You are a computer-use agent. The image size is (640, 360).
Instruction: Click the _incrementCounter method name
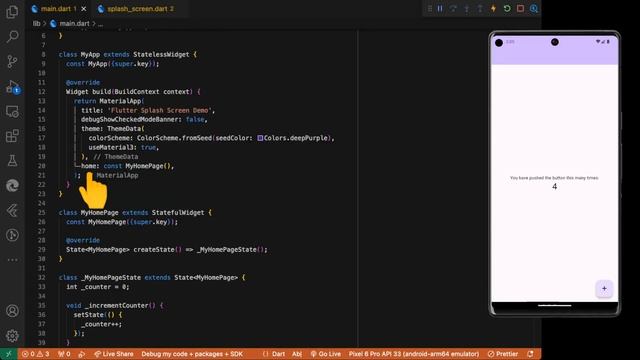point(118,305)
